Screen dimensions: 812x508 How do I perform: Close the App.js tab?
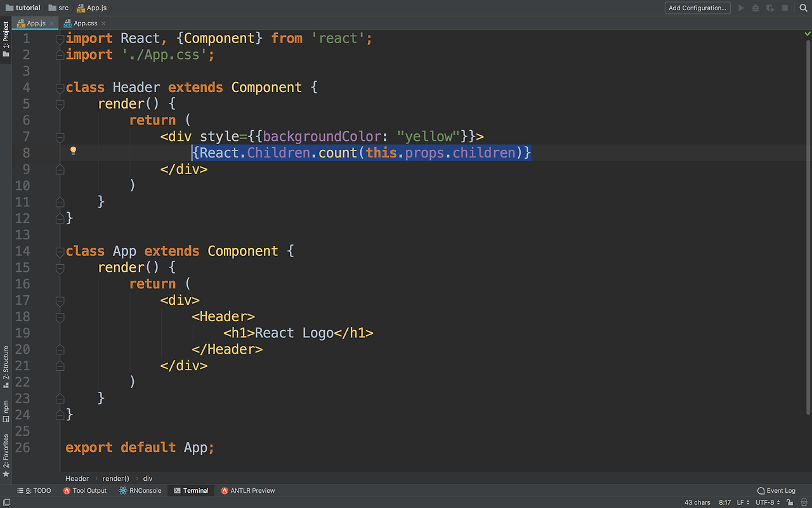click(x=52, y=23)
